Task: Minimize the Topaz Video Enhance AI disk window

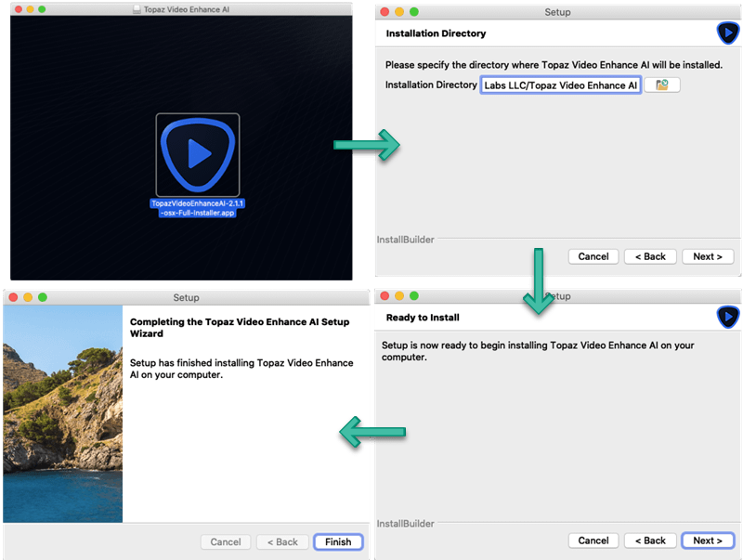Action: pos(31,9)
